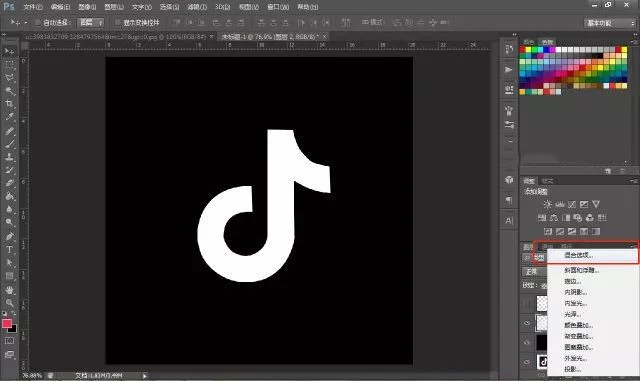Open the 窗口 menu
The height and width of the screenshot is (381, 640).
[278, 7]
